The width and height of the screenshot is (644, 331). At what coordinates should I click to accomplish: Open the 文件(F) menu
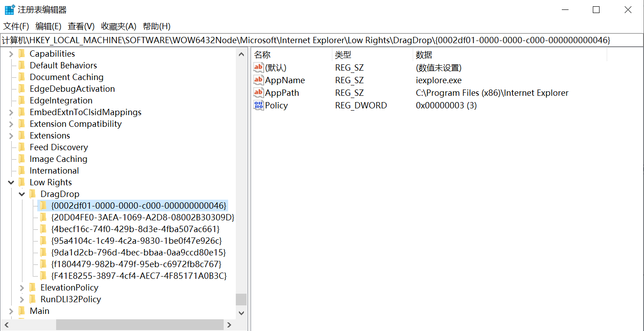(16, 26)
